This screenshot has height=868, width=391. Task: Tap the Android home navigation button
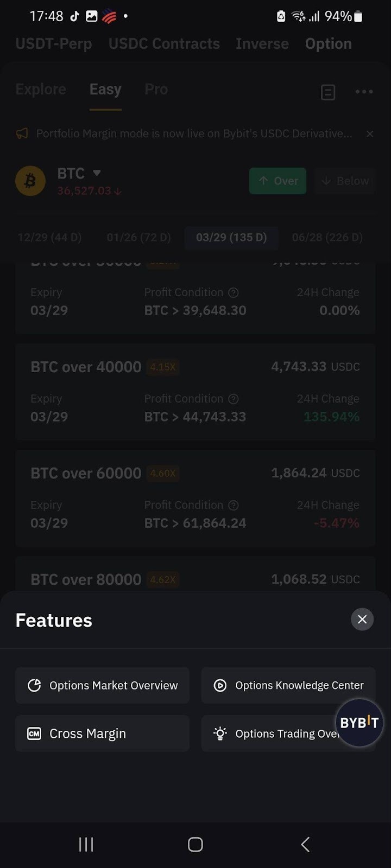195,844
